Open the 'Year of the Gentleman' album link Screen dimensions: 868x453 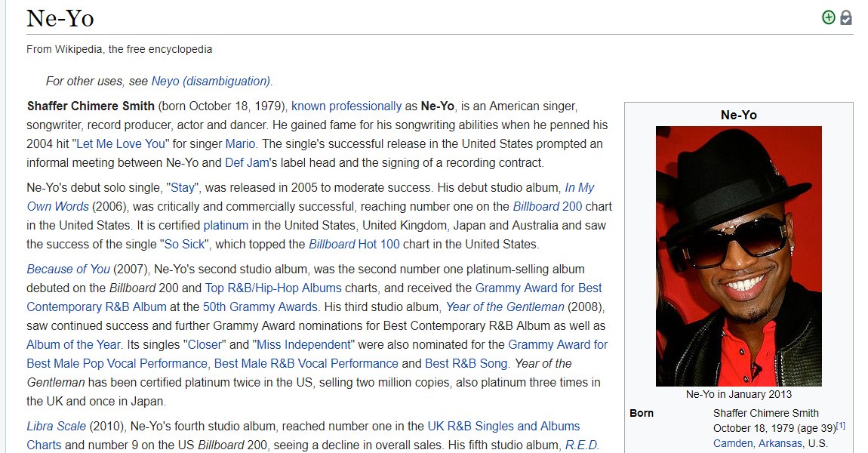coord(505,307)
